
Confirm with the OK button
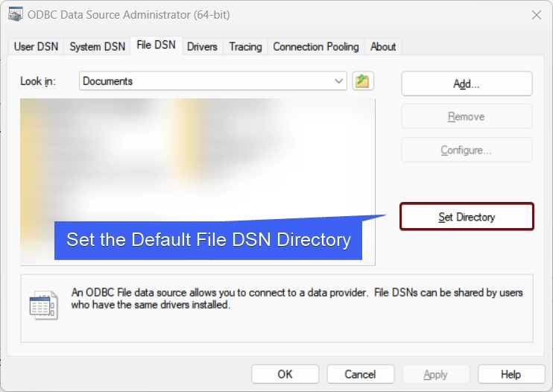click(285, 374)
